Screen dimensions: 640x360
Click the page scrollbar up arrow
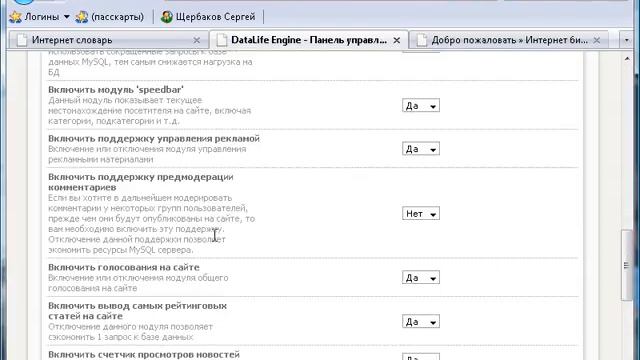(x=627, y=59)
